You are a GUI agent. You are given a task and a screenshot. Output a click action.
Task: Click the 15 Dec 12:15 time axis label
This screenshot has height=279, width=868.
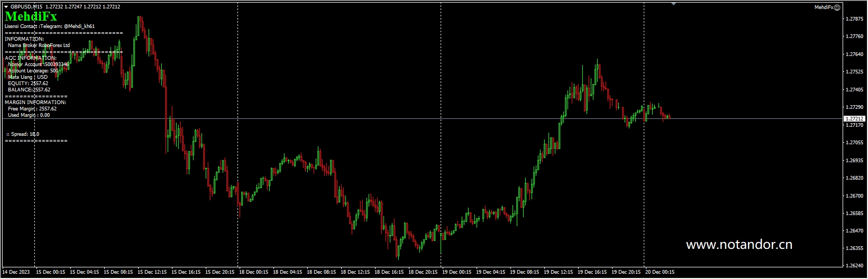pyautogui.click(x=152, y=272)
